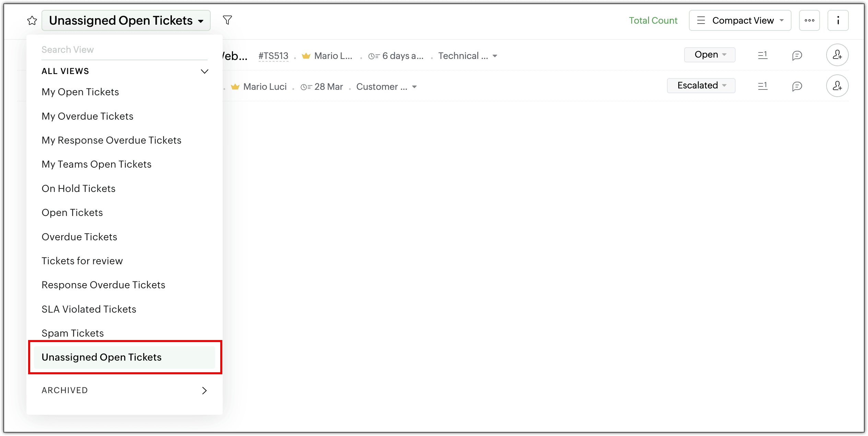Viewport: 868px width, 436px height.
Task: Click the info icon button
Action: click(837, 21)
